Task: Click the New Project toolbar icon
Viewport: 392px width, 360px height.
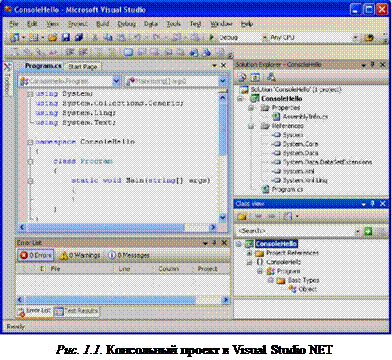Action: click(x=15, y=37)
